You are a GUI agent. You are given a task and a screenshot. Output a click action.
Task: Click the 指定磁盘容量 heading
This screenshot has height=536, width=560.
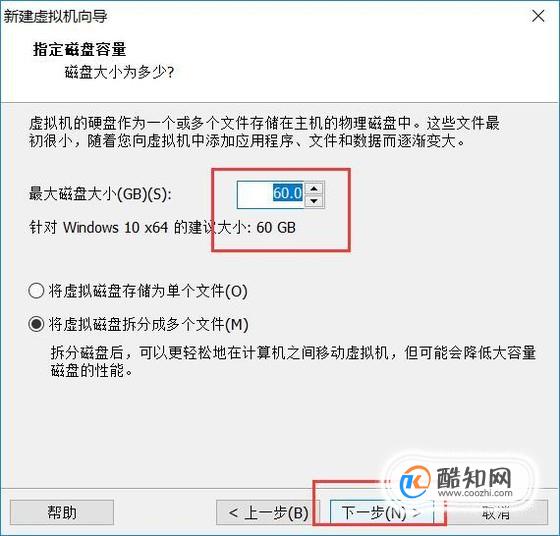[79, 49]
